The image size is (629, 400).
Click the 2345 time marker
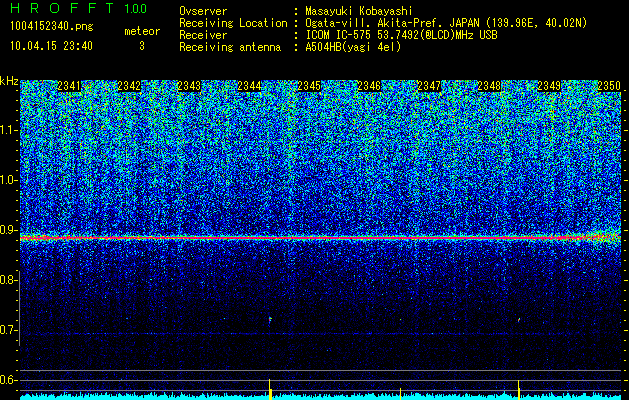point(309,86)
